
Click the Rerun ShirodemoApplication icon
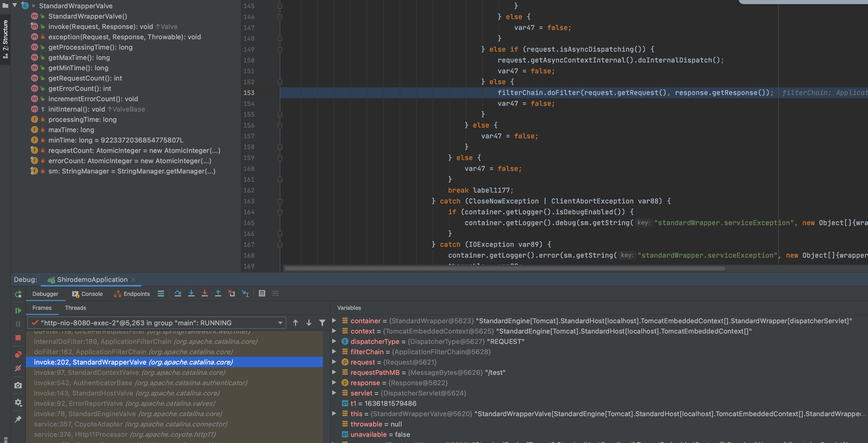[18, 294]
